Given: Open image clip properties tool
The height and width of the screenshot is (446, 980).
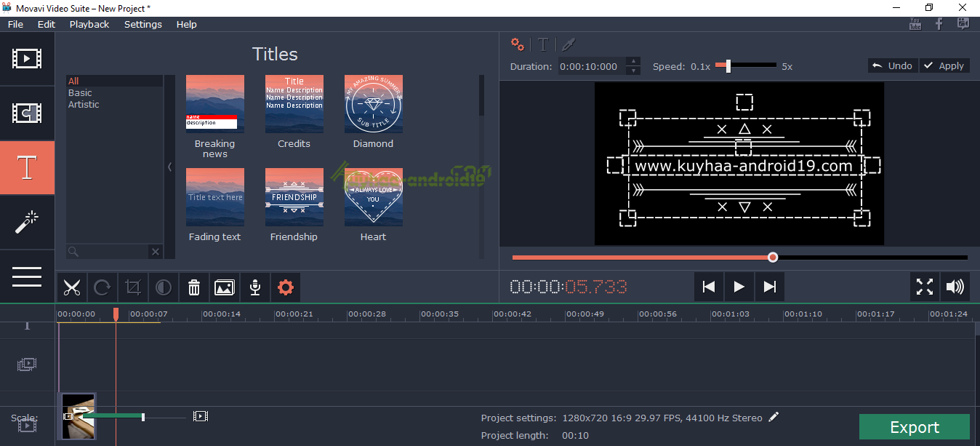Looking at the screenshot, I should point(224,287).
